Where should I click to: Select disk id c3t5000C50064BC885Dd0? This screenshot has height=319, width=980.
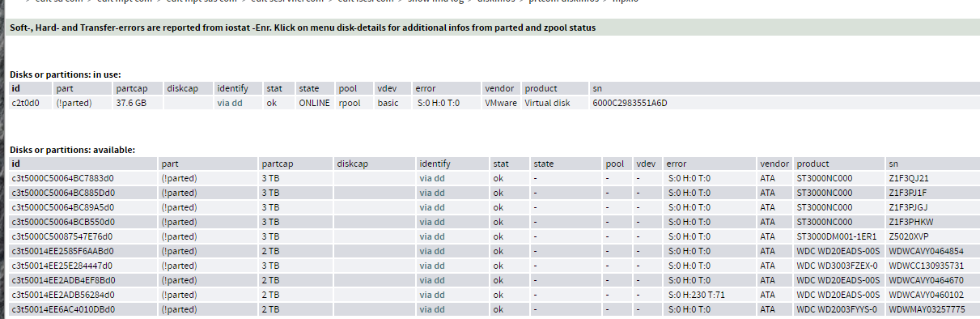(63, 193)
